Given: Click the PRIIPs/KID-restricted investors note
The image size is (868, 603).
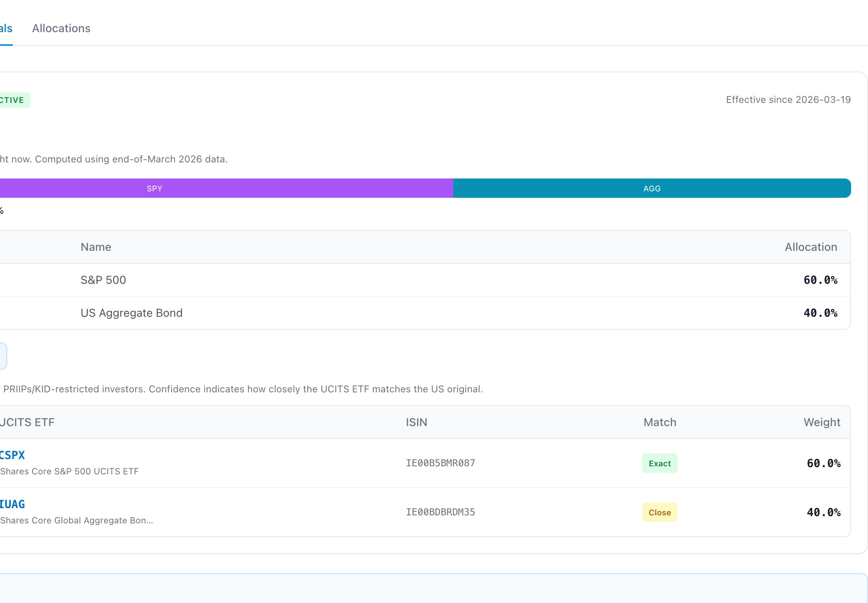Looking at the screenshot, I should pos(242,389).
